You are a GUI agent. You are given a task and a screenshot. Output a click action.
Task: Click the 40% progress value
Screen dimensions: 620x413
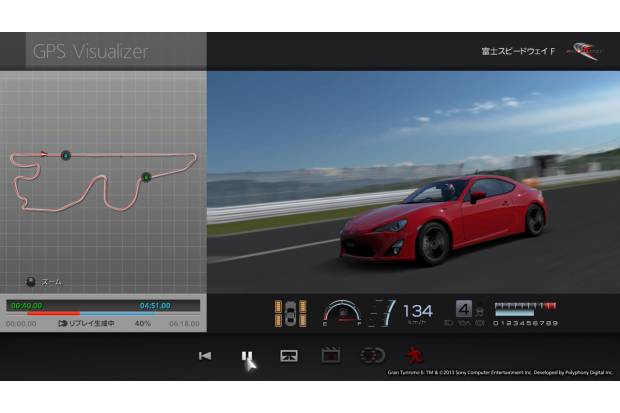pyautogui.click(x=143, y=324)
